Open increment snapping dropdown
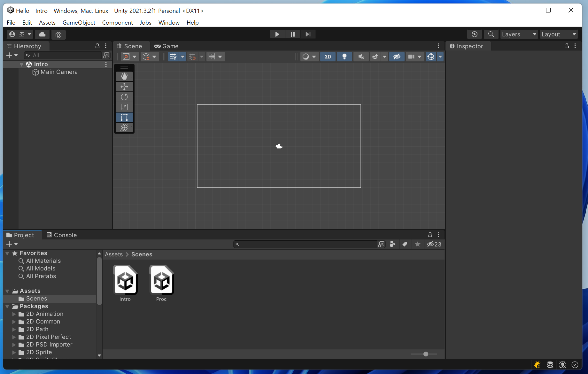588x374 pixels. (x=215, y=57)
